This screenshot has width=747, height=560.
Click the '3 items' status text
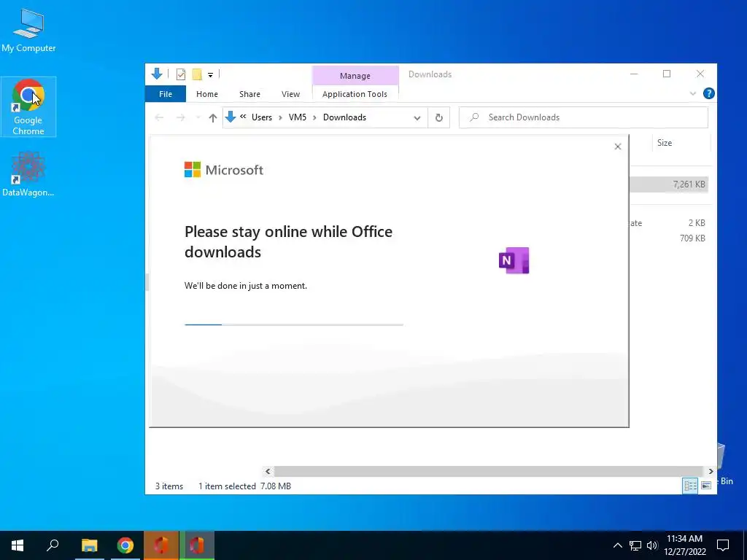point(169,486)
